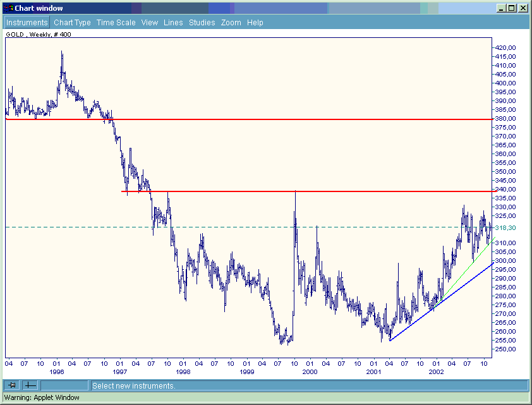Open the Chart Type menu
The height and width of the screenshot is (405, 532).
point(72,22)
